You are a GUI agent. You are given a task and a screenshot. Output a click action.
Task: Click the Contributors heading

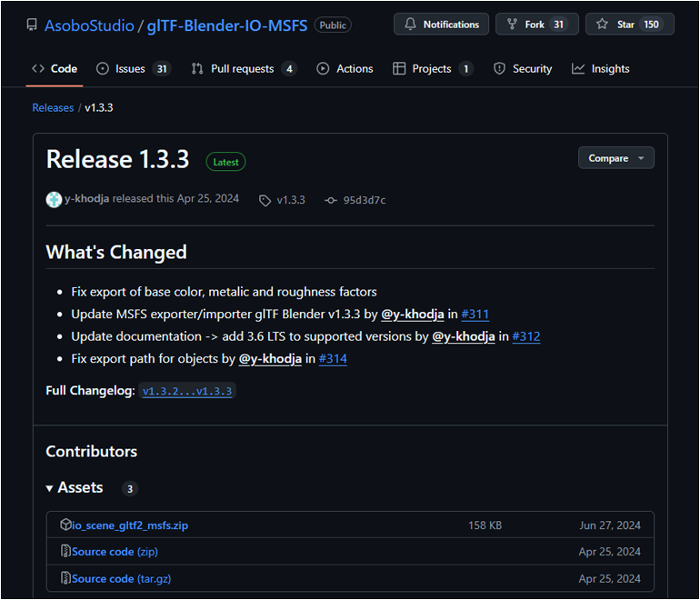click(92, 451)
